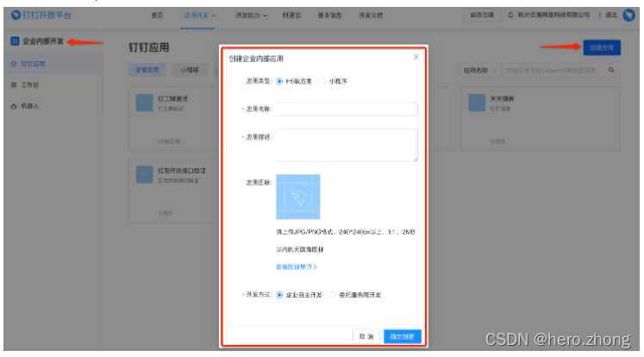Click the search magnifier icon

611,70
